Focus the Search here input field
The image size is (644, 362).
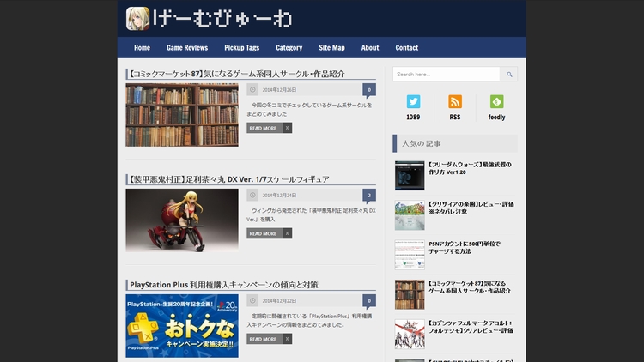pos(447,75)
